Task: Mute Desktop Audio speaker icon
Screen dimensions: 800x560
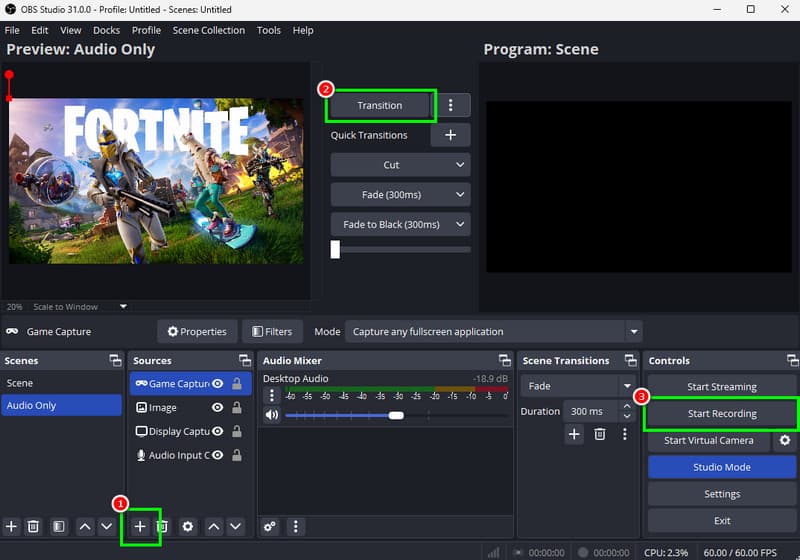Action: tap(271, 415)
